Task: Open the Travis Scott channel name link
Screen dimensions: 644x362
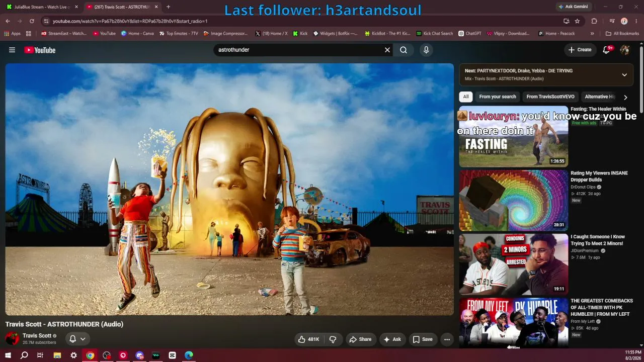Action: tap(37, 335)
